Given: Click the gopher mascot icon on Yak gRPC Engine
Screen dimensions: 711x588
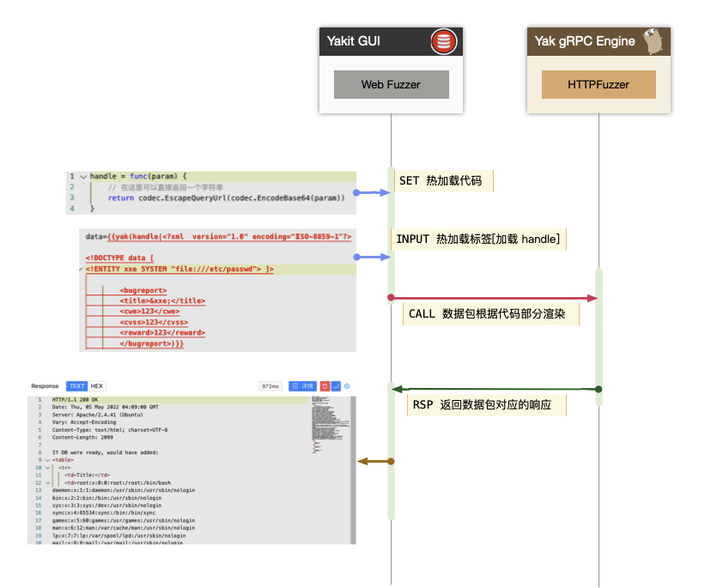Looking at the screenshot, I should click(653, 41).
